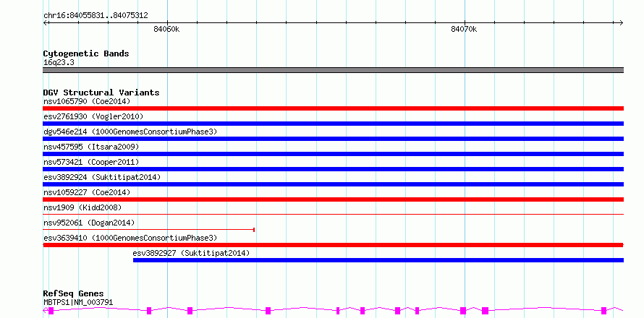Image resolution: width=644 pixels, height=318 pixels.
Task: Select the DGV Structural Variants track title
Action: [x=101, y=93]
